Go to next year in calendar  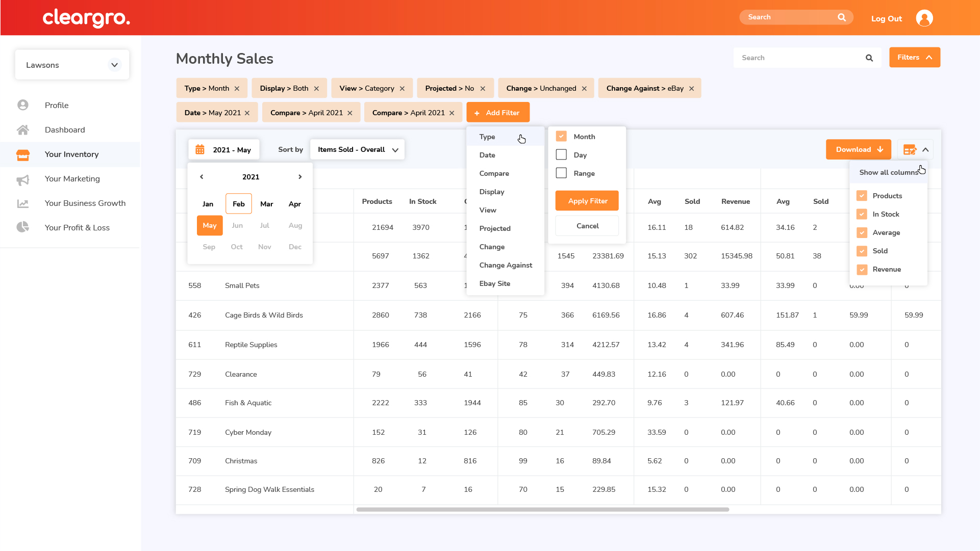click(x=300, y=177)
